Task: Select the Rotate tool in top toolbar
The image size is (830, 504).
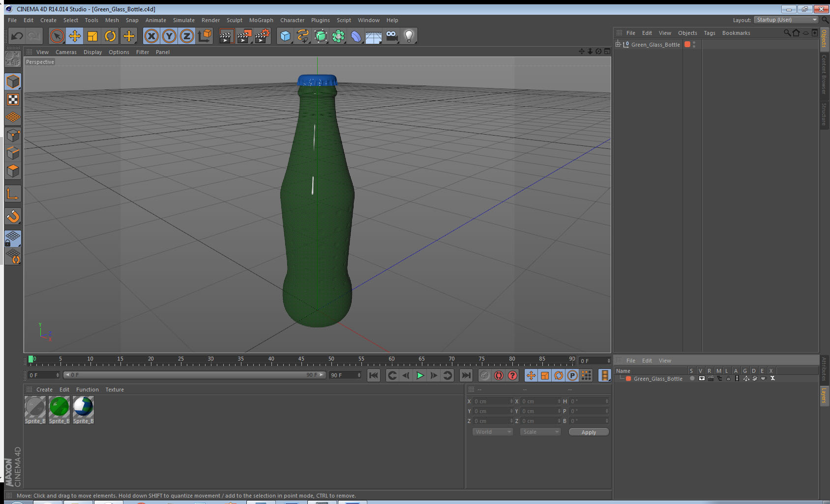Action: coord(110,36)
